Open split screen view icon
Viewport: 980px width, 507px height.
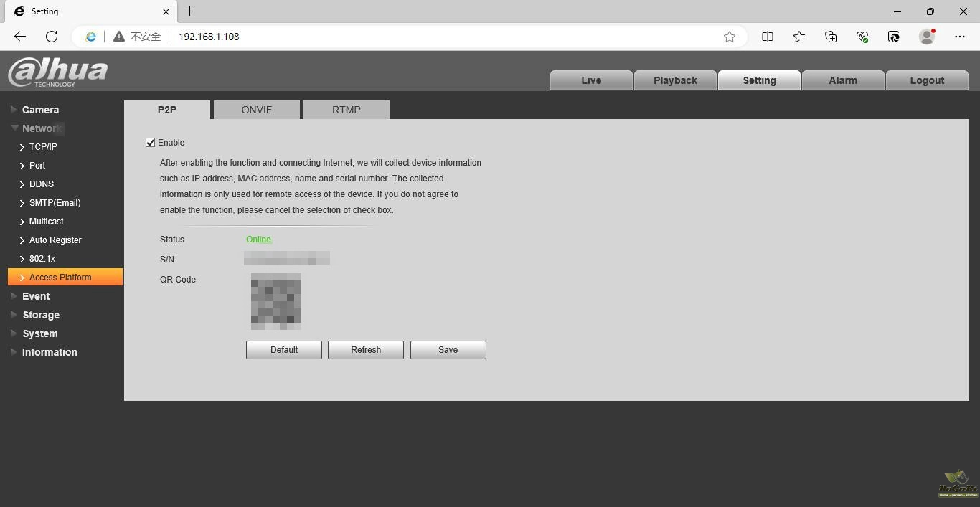768,37
